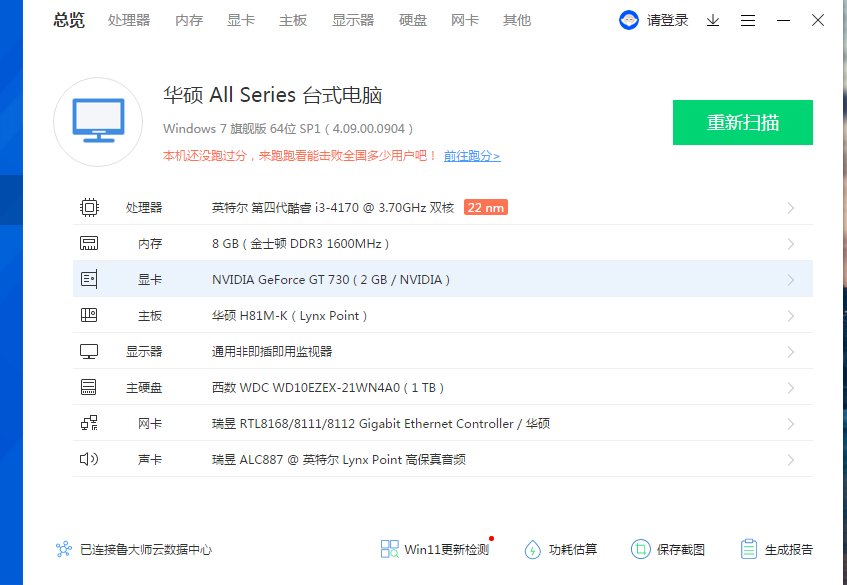This screenshot has width=847, height=585.
Task: Open the hamburger menu icon
Action: [748, 21]
